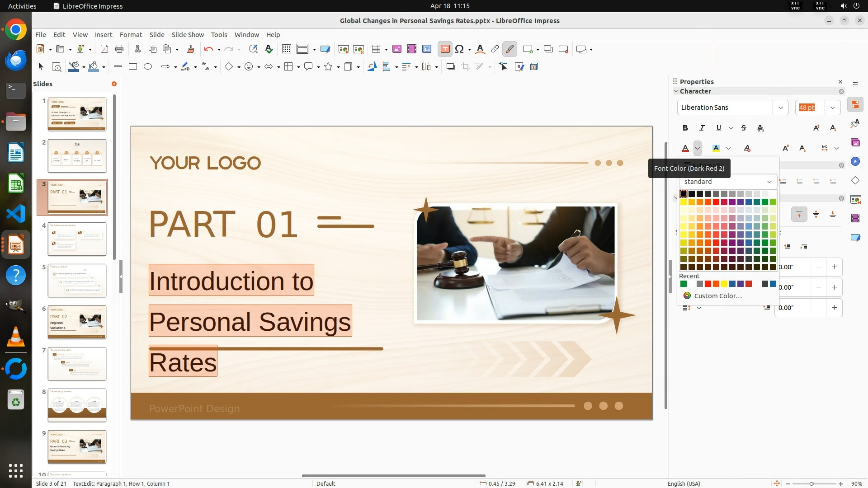
Task: Open Navigator deck in sidebar
Action: click(855, 162)
